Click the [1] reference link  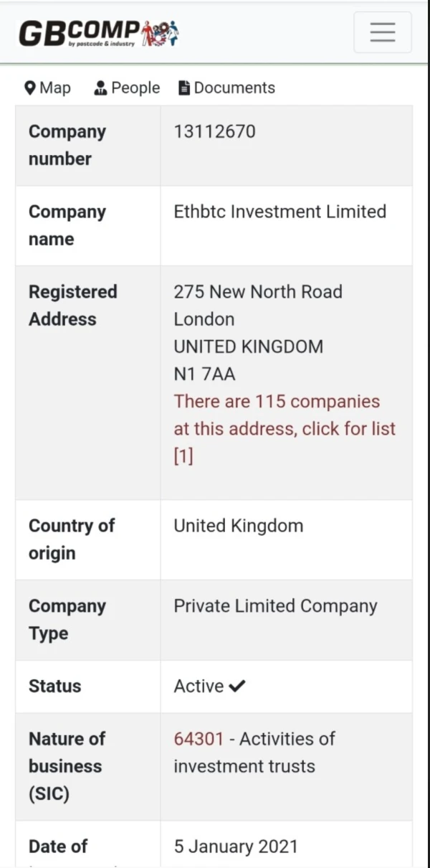tap(183, 456)
